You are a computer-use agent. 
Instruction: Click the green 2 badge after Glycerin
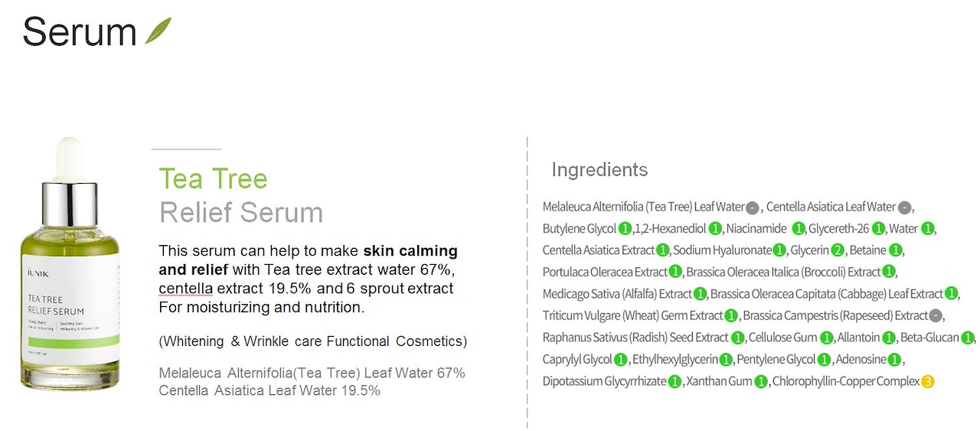tap(838, 250)
